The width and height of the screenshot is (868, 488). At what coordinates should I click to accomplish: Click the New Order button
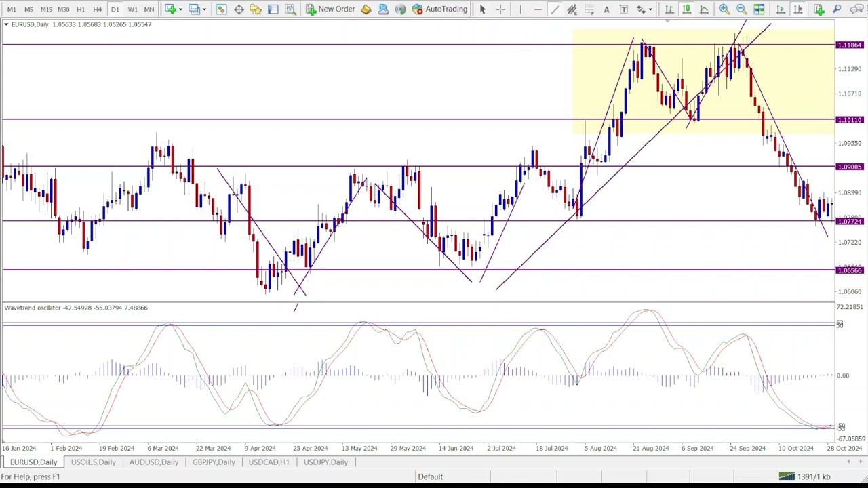(330, 9)
